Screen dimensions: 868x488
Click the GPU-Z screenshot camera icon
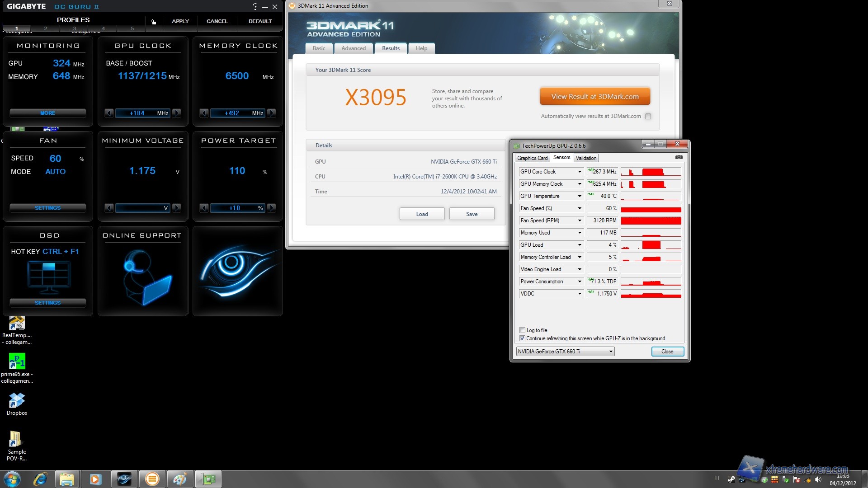[x=679, y=157]
